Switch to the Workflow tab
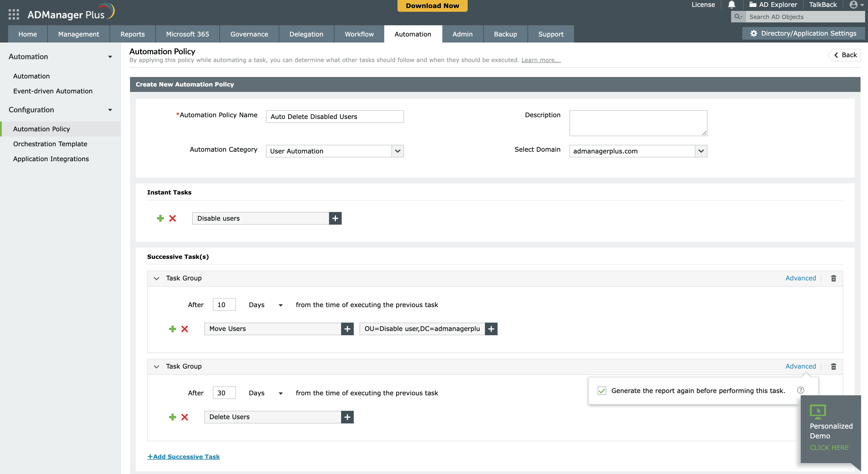Viewport: 868px width, 474px height. point(359,34)
